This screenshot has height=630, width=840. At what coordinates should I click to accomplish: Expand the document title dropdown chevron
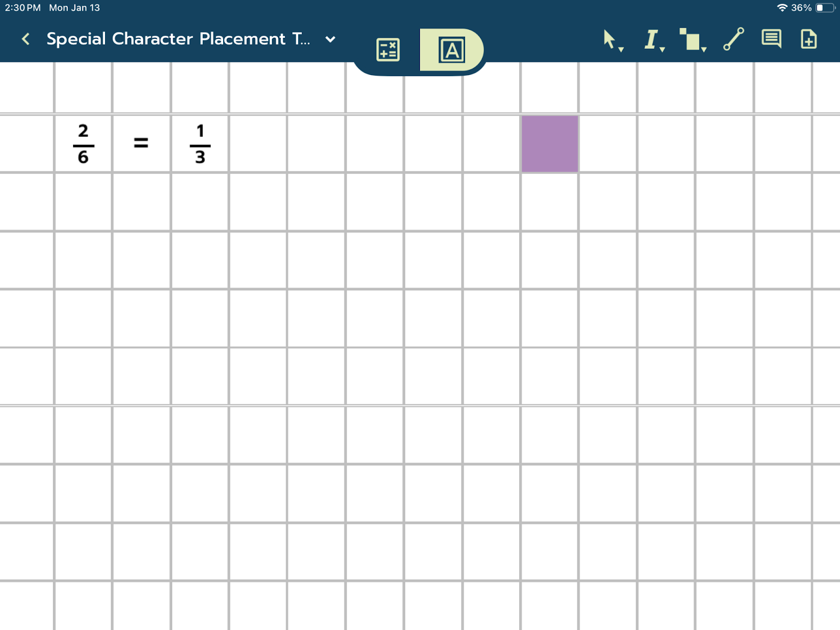pyautogui.click(x=330, y=39)
